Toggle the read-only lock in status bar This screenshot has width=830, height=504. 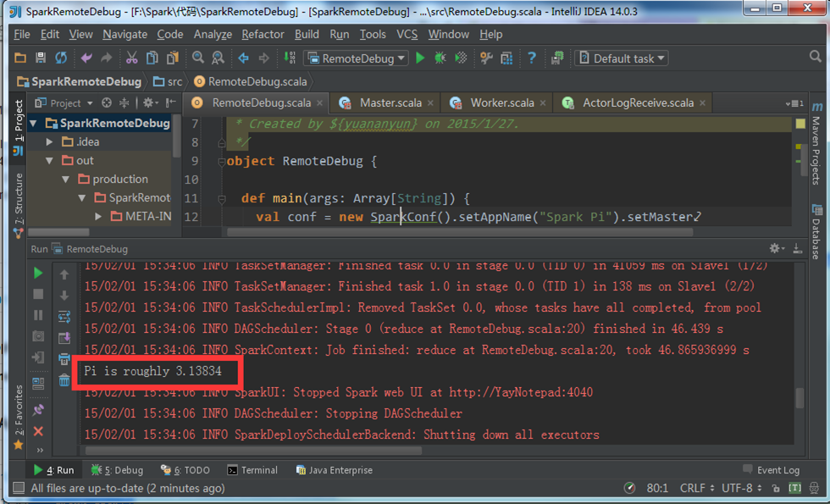(x=776, y=488)
